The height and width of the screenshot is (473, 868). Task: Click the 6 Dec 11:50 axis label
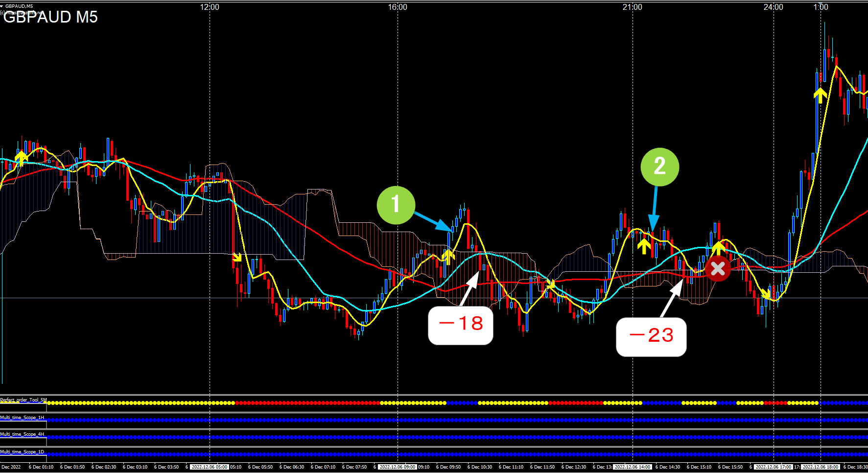542,467
